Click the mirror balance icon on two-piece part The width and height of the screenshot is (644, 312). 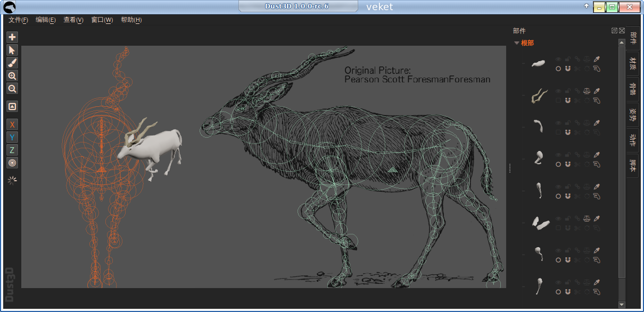[x=587, y=218]
